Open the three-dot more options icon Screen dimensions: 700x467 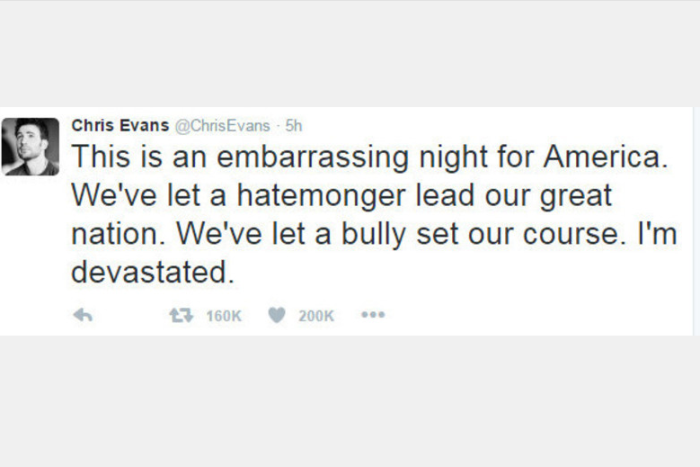tap(373, 315)
